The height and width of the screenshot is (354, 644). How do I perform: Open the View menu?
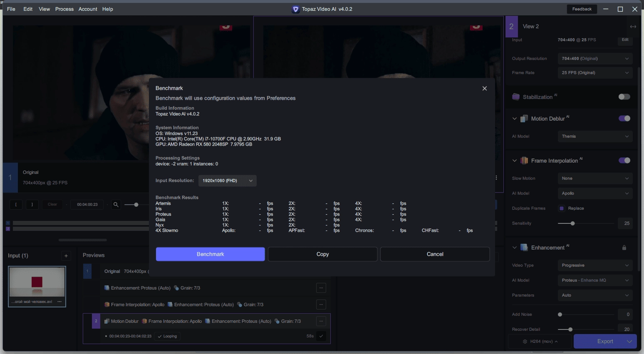[45, 9]
